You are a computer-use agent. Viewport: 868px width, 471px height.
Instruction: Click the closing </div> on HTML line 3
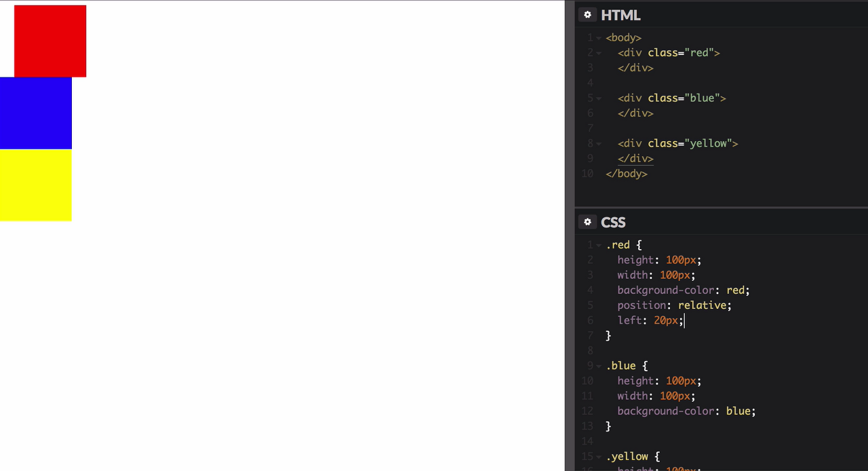click(635, 68)
